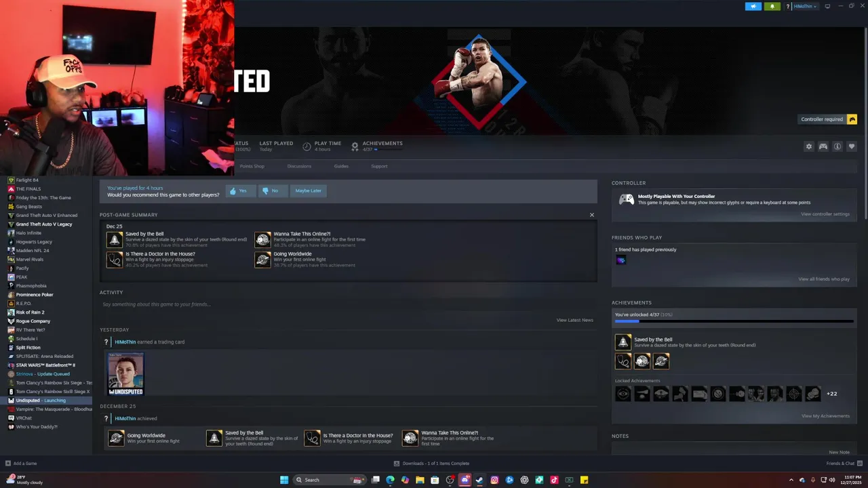Image resolution: width=868 pixels, height=488 pixels.
Task: Add game to favorites heart icon
Action: point(852,146)
